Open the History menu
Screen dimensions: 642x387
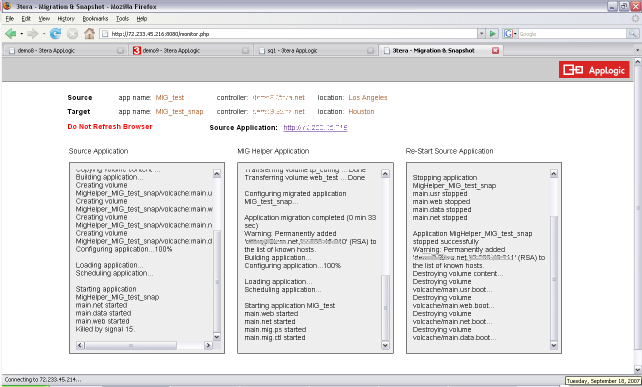coord(66,18)
